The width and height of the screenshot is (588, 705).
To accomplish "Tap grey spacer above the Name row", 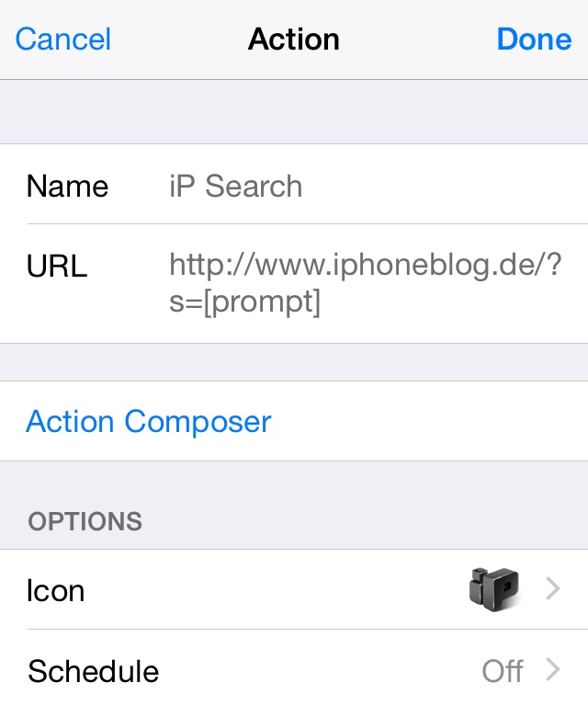I will point(294,112).
